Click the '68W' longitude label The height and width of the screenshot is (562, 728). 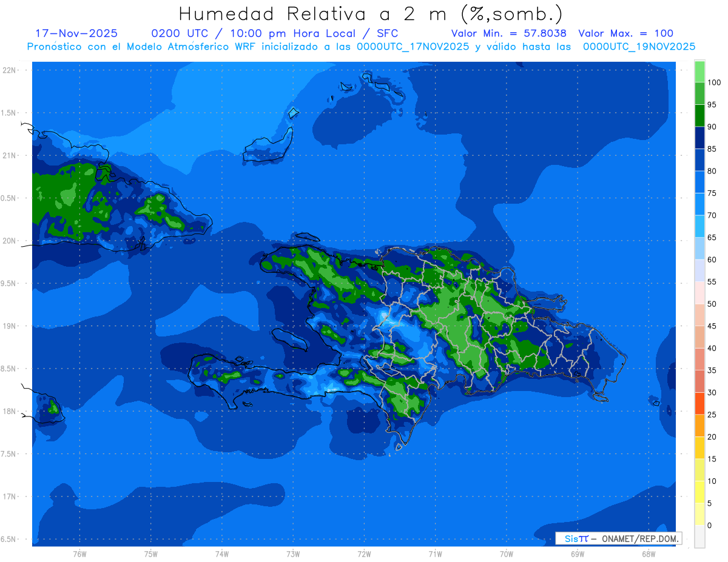click(649, 554)
